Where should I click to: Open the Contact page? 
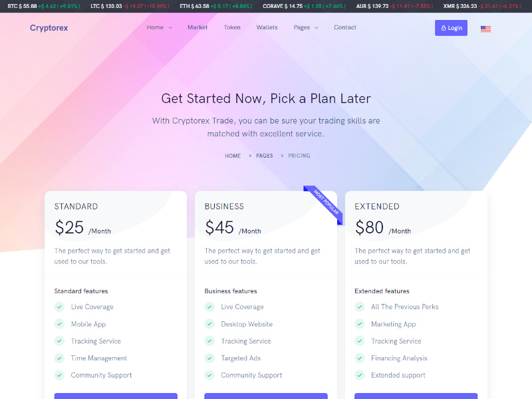(345, 27)
